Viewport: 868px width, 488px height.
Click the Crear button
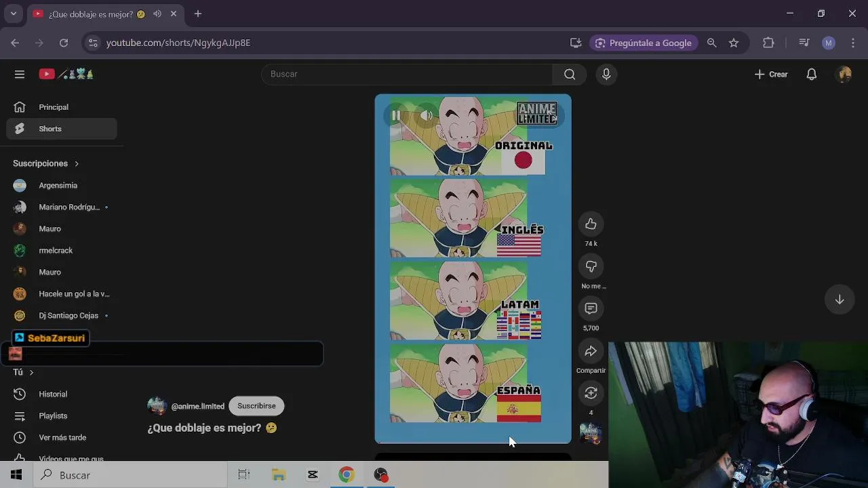[771, 74]
